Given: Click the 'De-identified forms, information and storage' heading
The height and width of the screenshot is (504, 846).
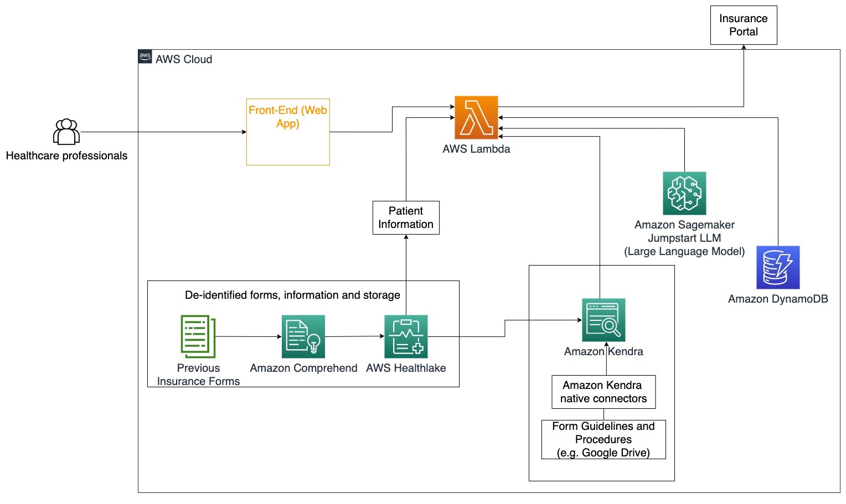Looking at the screenshot, I should point(292,295).
